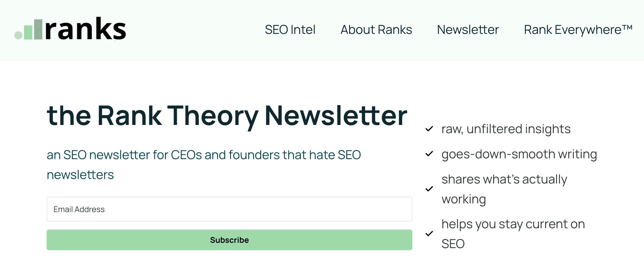Click the shares what's actually working text

tap(504, 189)
